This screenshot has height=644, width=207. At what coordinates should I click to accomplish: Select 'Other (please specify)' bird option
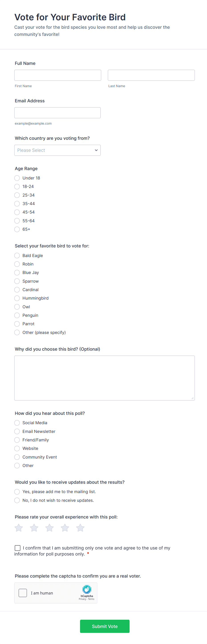coord(17,333)
